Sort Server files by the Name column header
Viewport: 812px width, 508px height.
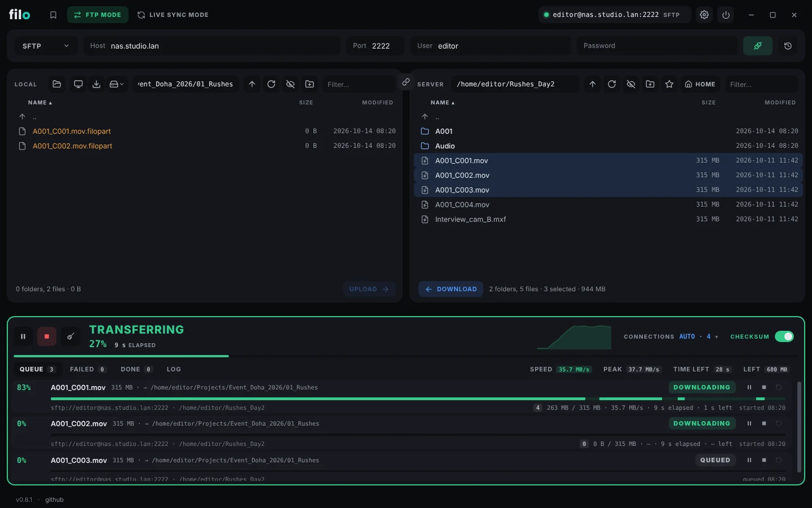click(x=443, y=103)
